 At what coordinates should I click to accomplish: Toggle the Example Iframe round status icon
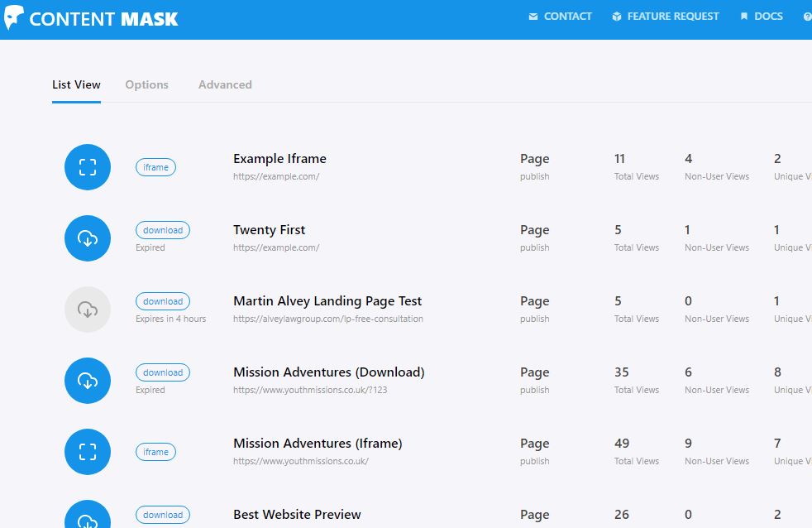click(x=88, y=167)
